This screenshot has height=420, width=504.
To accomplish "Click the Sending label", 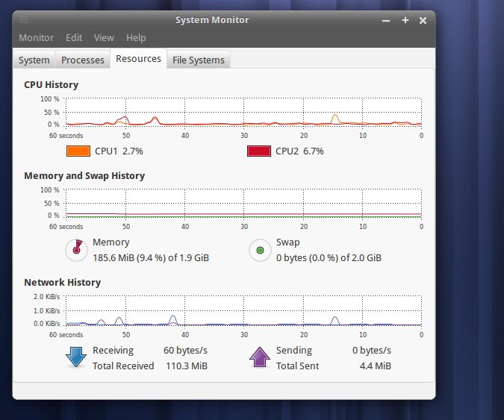I will pos(294,351).
